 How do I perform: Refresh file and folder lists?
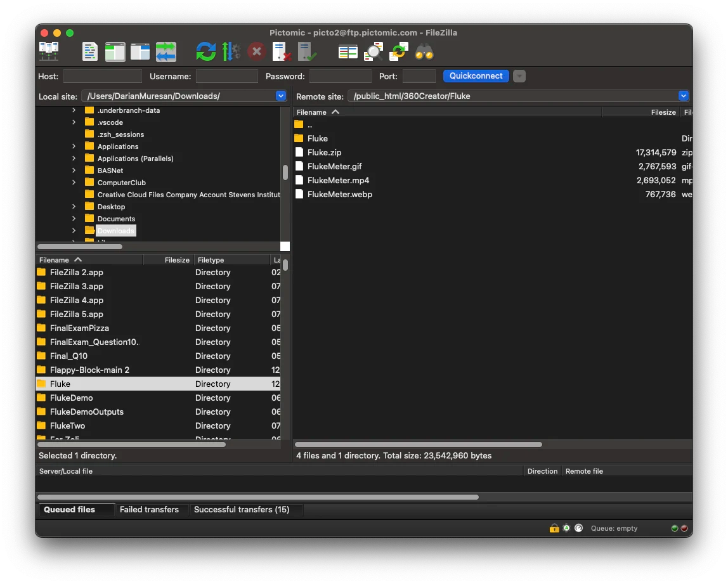click(205, 51)
